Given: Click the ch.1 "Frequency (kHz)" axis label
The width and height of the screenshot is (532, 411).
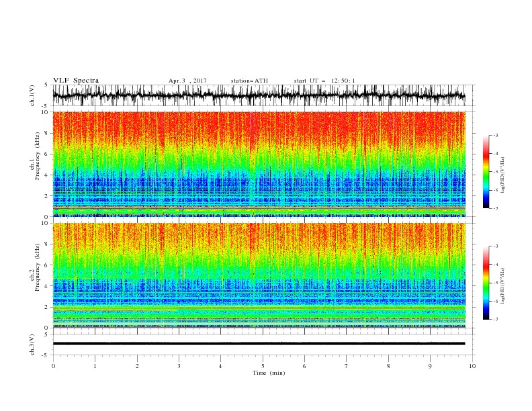Looking at the screenshot, I should click(x=38, y=156).
